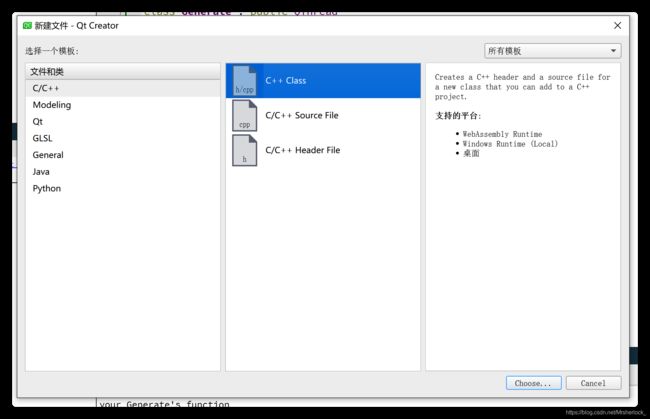650x419 pixels.
Task: Click the 支持的平台 heading
Action: [458, 116]
